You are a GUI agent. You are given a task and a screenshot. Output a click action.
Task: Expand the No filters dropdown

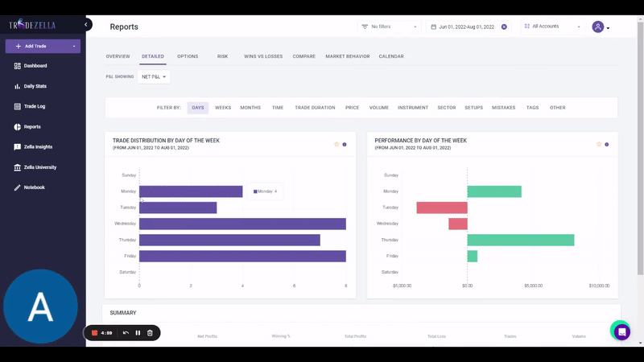pyautogui.click(x=390, y=27)
